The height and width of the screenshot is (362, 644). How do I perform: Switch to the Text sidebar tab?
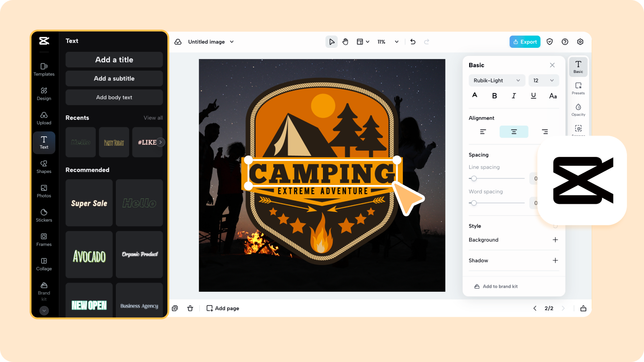coord(44,143)
